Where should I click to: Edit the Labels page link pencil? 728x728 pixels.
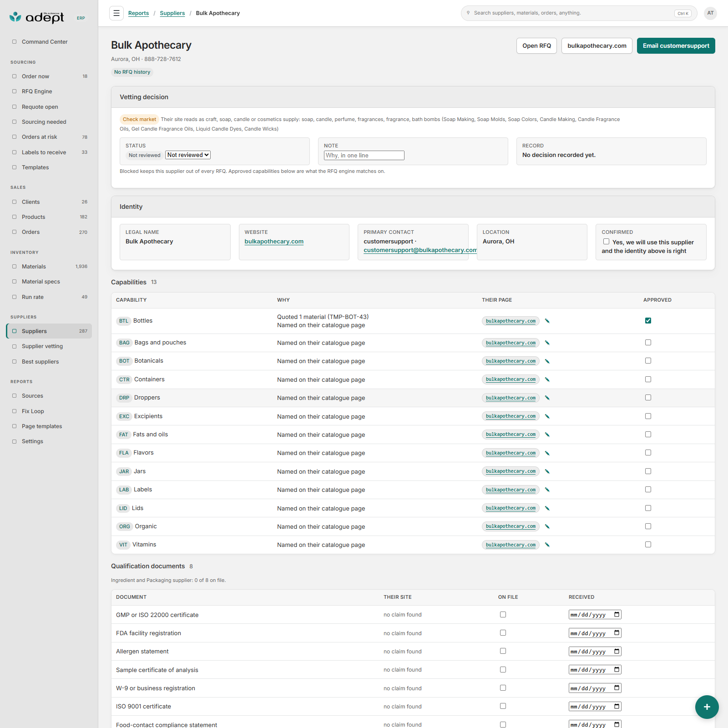547,490
